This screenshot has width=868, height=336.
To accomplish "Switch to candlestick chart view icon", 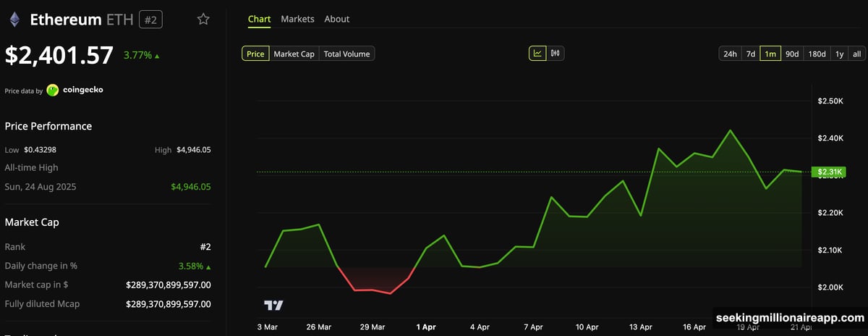I will (556, 54).
